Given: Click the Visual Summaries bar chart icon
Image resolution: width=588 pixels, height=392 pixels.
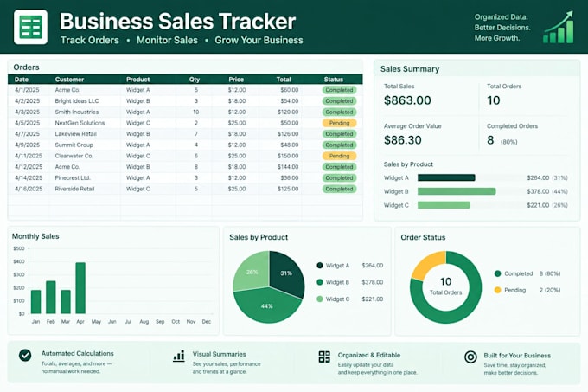Looking at the screenshot, I should pos(179,356).
